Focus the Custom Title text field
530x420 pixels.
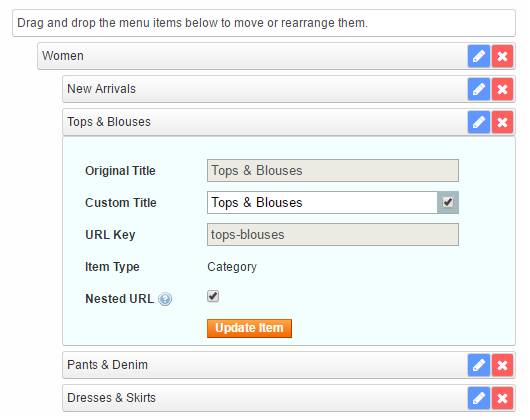pyautogui.click(x=322, y=202)
